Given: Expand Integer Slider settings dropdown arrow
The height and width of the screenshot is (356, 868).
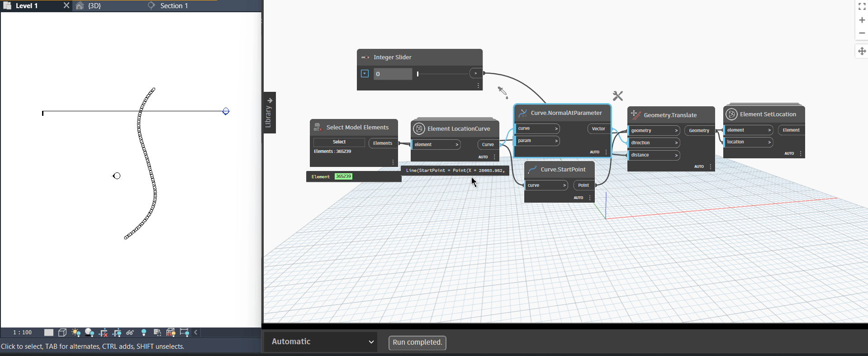Looking at the screenshot, I should tap(365, 74).
